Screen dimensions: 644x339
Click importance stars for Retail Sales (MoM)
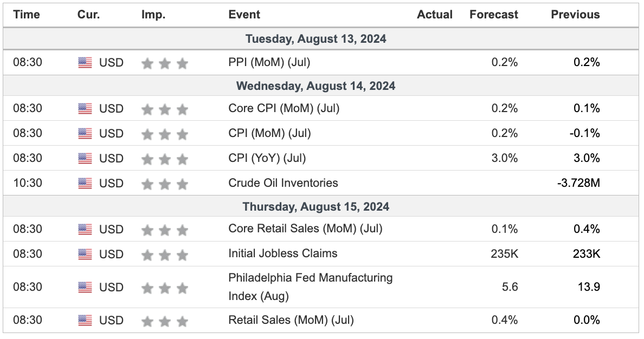tap(165, 321)
